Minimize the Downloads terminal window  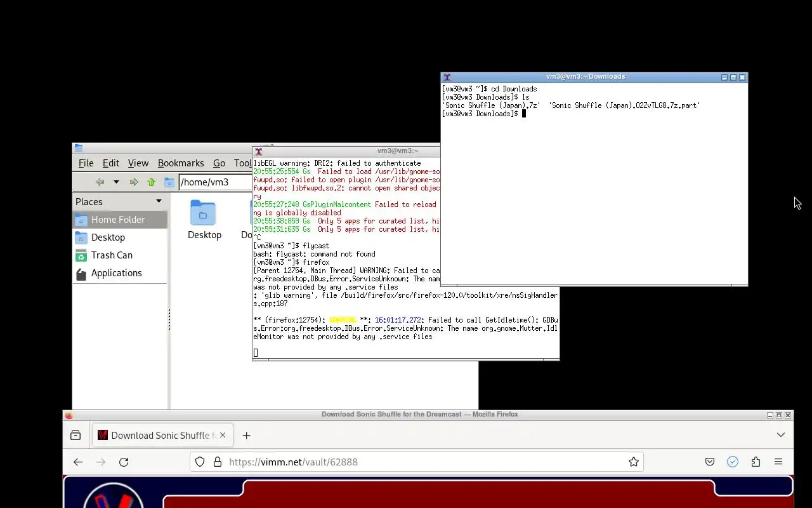(724, 77)
